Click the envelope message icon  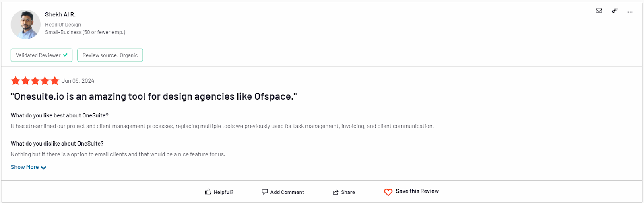tap(599, 11)
